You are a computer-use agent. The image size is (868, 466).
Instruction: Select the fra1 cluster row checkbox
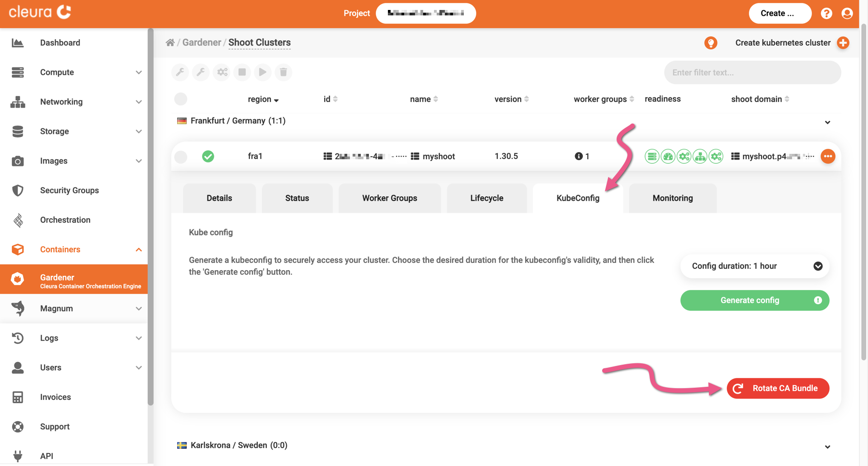(x=181, y=157)
